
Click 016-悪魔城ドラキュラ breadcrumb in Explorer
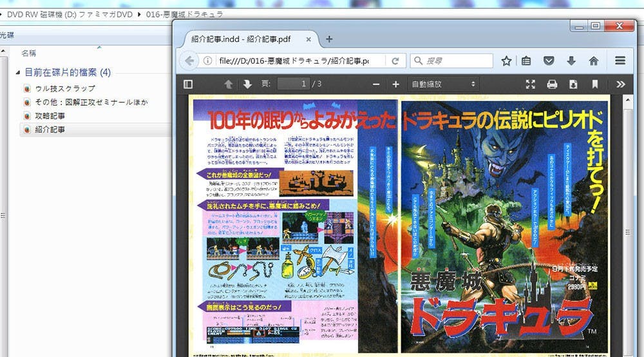click(x=184, y=14)
